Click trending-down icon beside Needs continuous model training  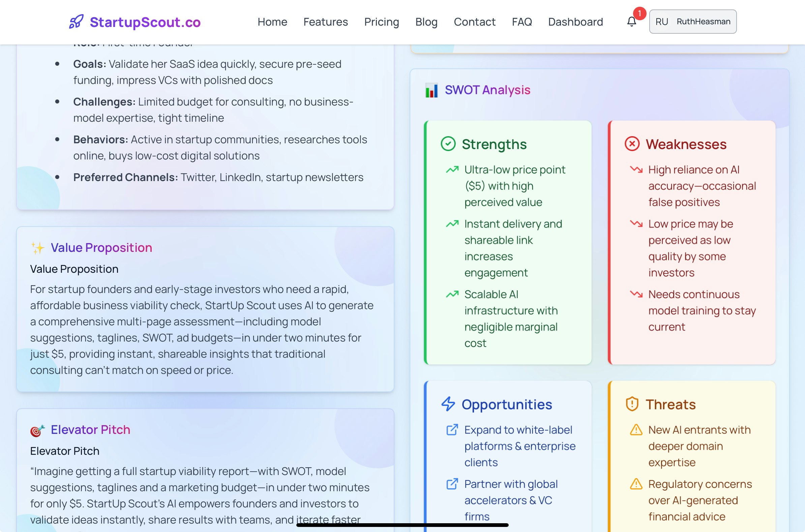point(636,294)
